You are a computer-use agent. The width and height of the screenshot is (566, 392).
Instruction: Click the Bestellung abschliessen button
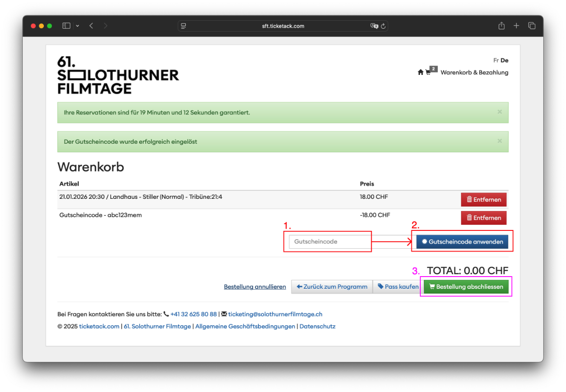(x=466, y=286)
